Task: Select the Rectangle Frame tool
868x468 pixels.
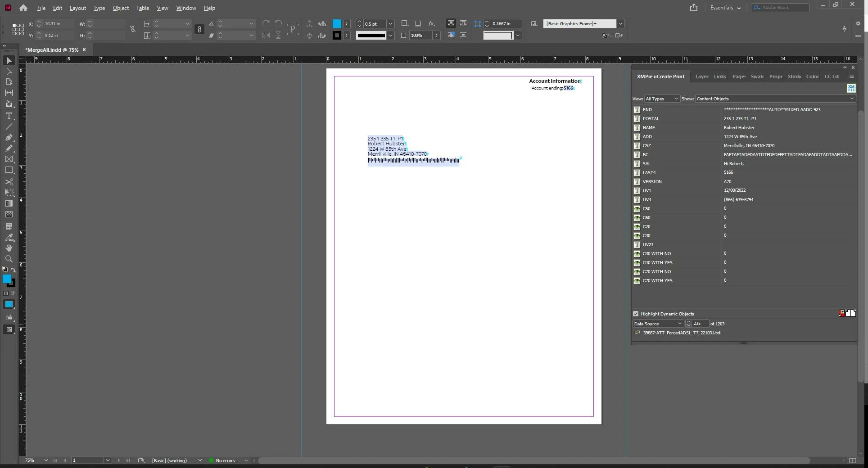Action: (9, 159)
